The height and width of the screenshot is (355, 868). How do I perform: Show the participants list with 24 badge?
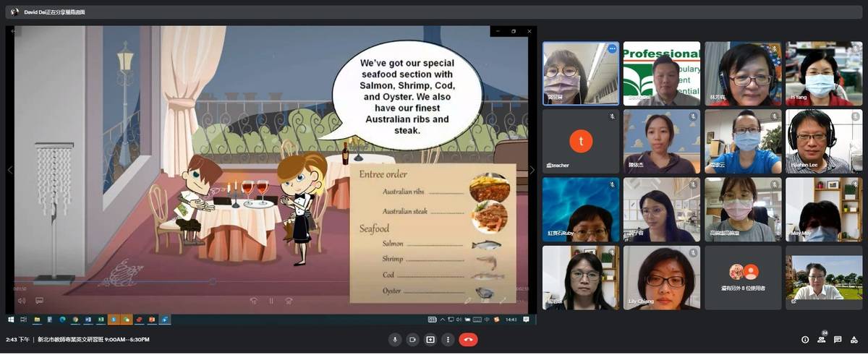[x=822, y=338]
